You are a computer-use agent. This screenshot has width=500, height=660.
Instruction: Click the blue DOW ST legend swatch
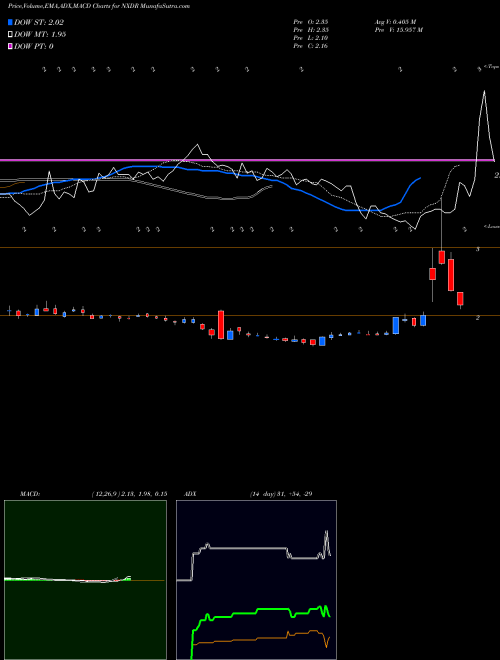10,23
